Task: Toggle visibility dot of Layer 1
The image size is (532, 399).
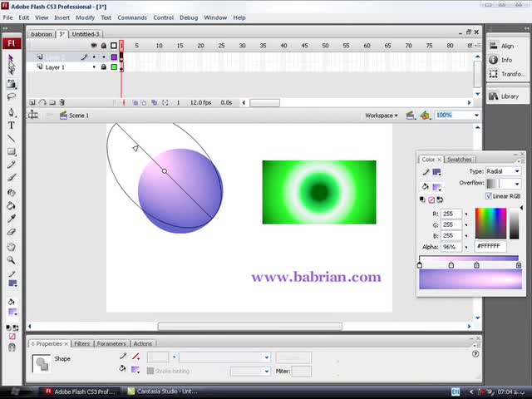Action: pyautogui.click(x=94, y=67)
